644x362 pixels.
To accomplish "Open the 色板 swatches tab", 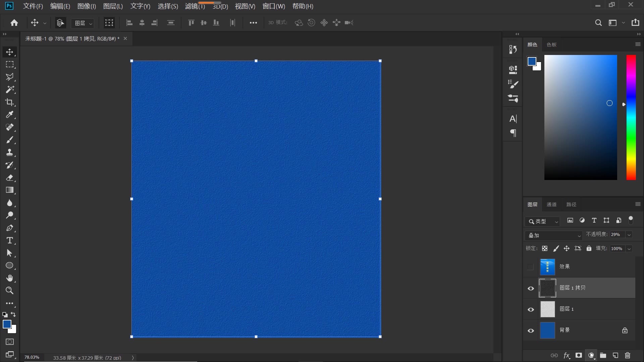I will click(551, 45).
